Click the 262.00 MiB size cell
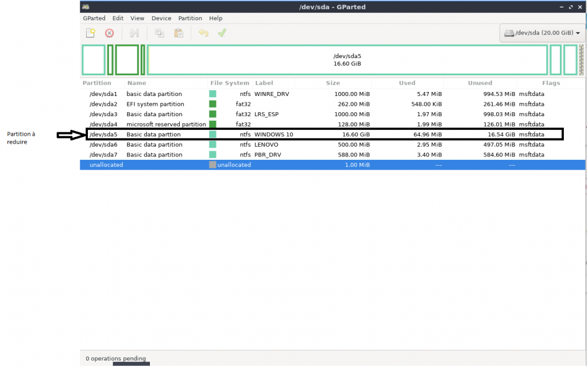588x368 pixels. [x=353, y=104]
